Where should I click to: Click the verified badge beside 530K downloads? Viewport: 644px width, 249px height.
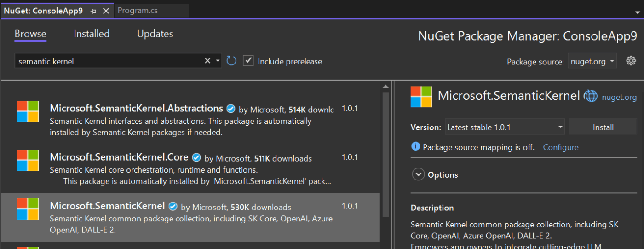click(173, 207)
